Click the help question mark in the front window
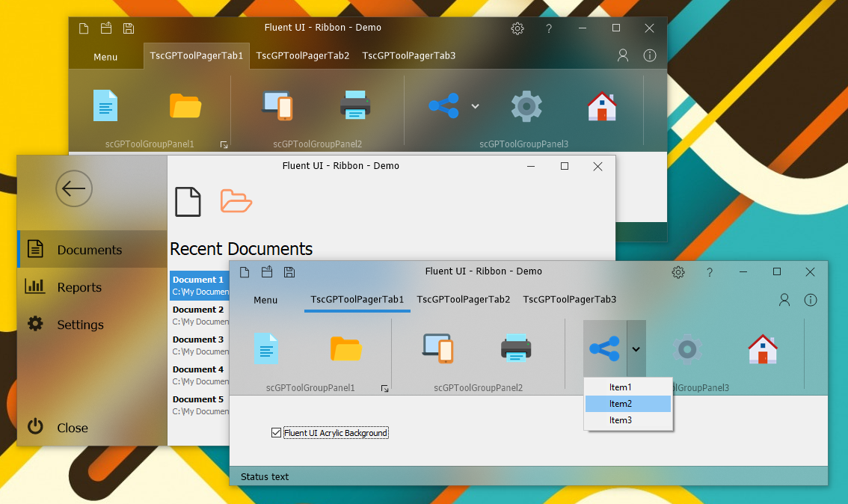Viewport: 848px width, 504px height. click(710, 272)
